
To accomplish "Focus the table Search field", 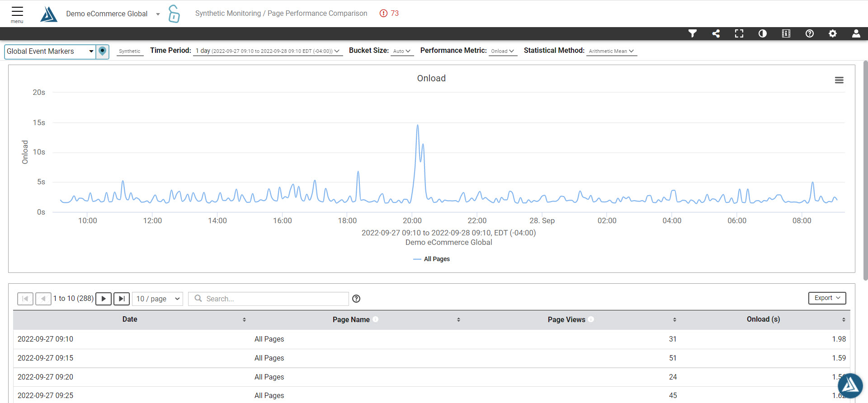I will point(269,299).
